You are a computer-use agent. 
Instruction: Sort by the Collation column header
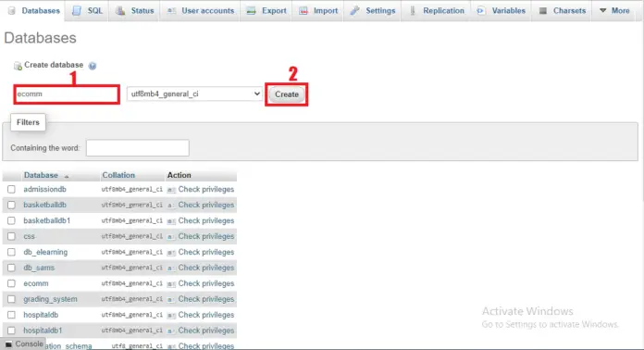tap(118, 175)
